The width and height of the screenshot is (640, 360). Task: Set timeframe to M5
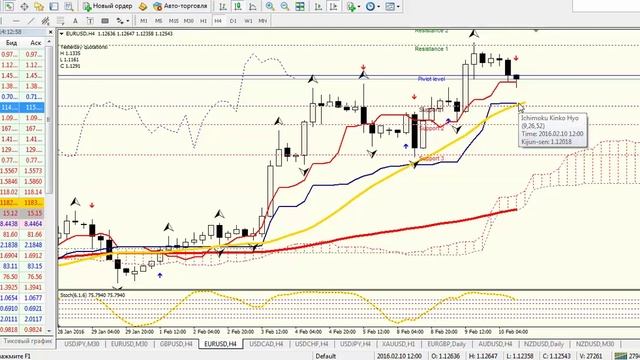point(158,21)
